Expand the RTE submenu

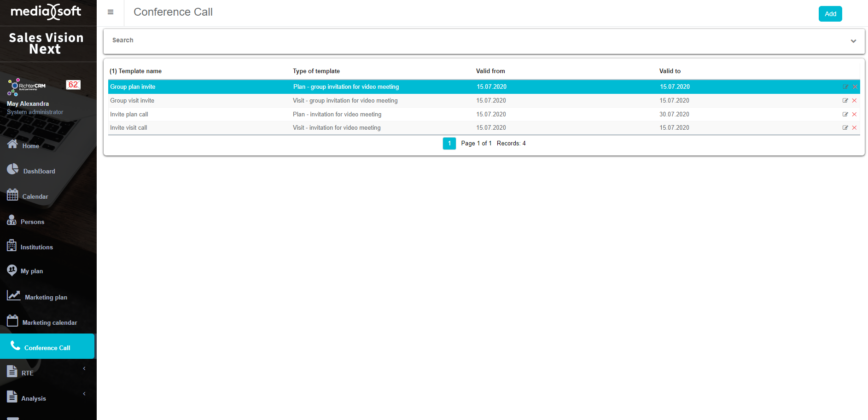[84, 368]
